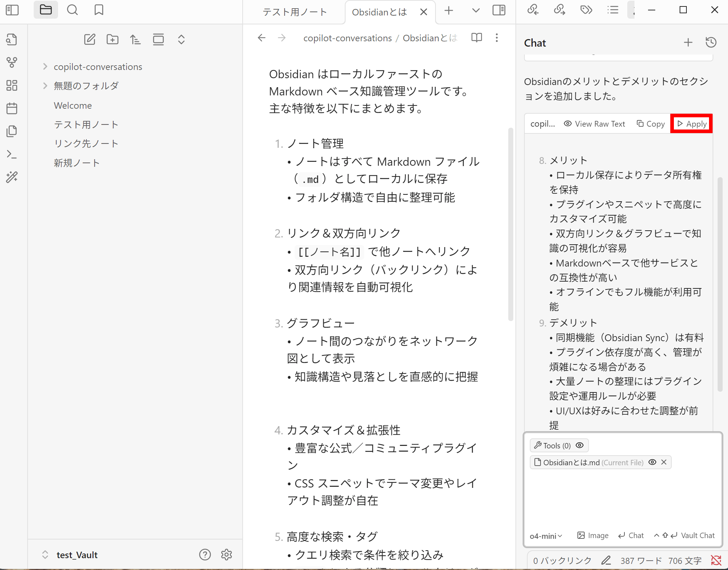The height and width of the screenshot is (570, 728).
Task: Toggle the left sidebar icon
Action: click(x=12, y=10)
